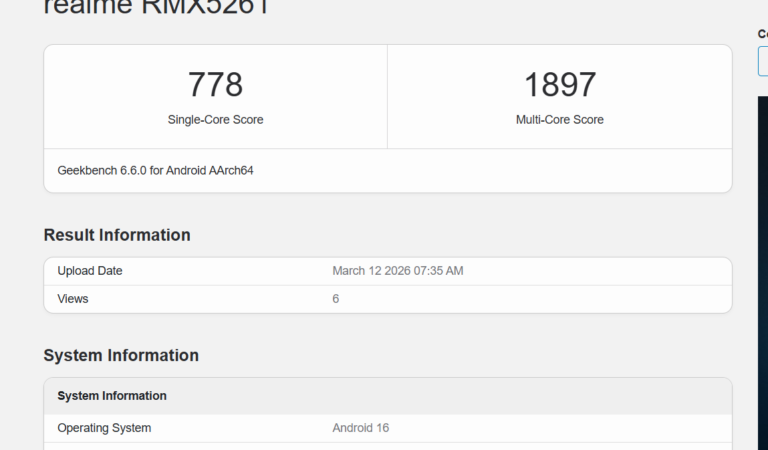Click the dark banner image on right
The height and width of the screenshot is (450, 768).
[762, 270]
